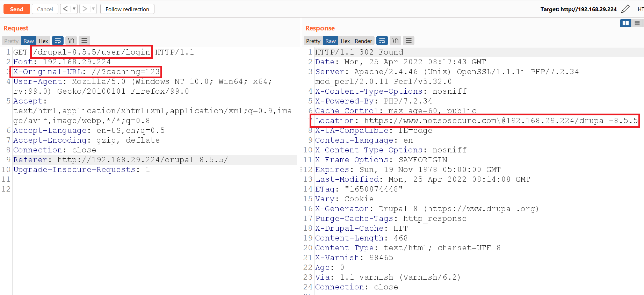Open the Response panel hamburger options menu

pos(408,41)
